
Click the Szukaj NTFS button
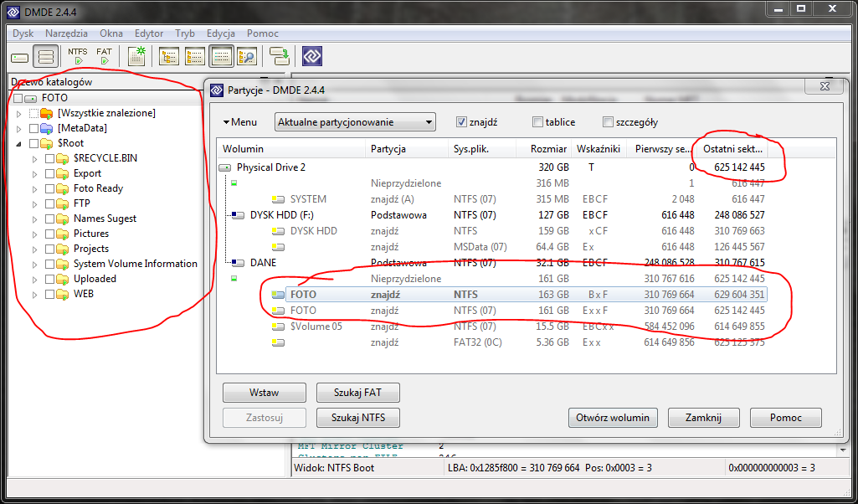click(358, 418)
